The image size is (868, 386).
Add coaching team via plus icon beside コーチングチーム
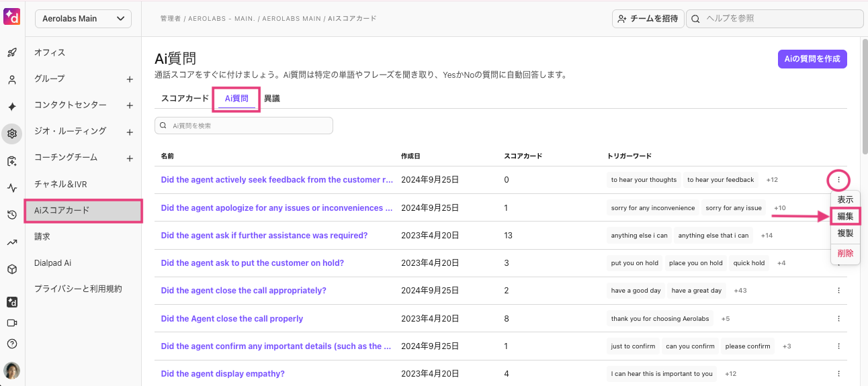point(130,158)
